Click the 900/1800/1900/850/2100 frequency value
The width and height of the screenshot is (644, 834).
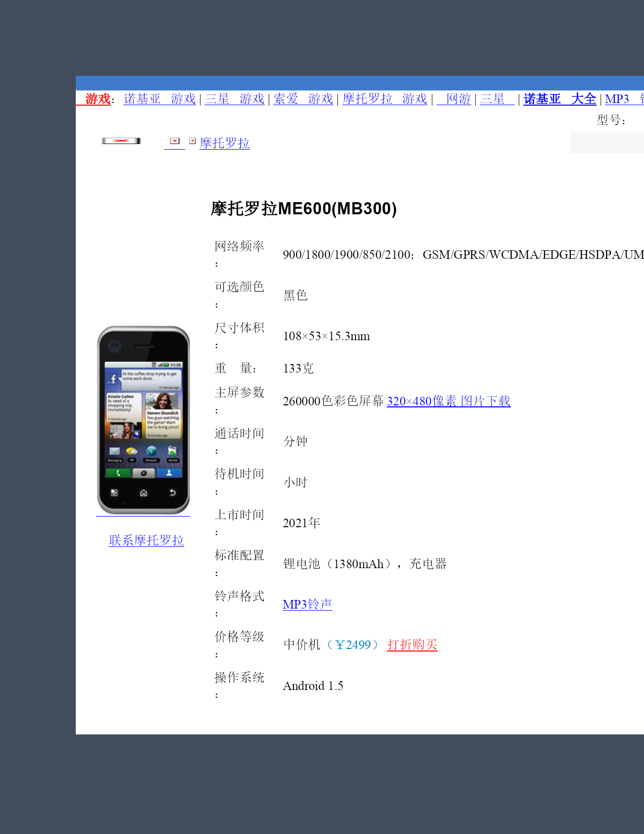(x=346, y=255)
